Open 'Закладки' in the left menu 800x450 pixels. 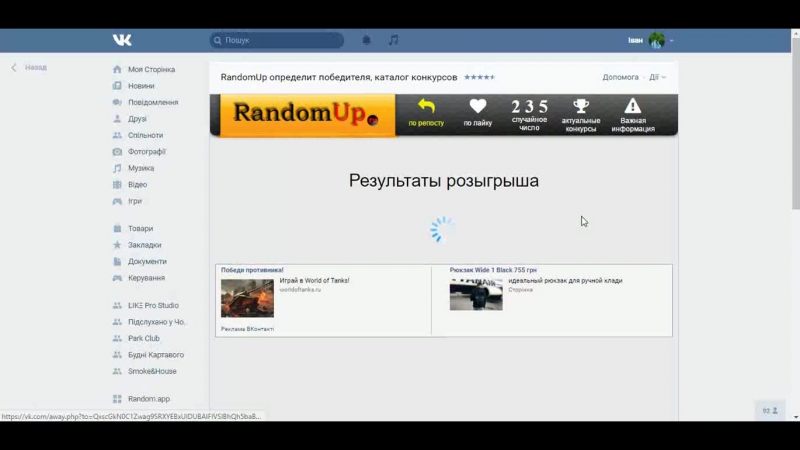pyautogui.click(x=144, y=245)
